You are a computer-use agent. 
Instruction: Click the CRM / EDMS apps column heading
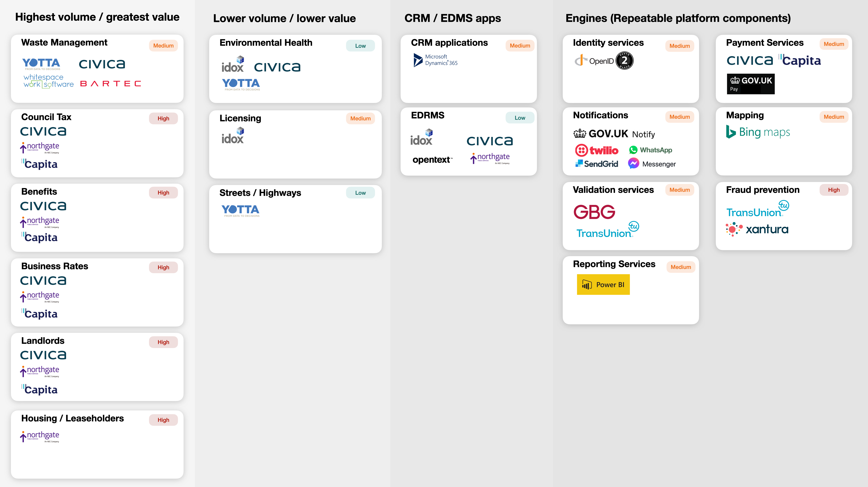click(x=453, y=18)
